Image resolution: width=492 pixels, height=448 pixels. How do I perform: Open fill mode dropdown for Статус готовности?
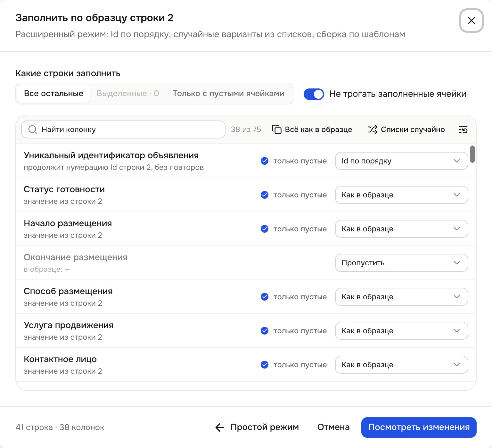pyautogui.click(x=401, y=195)
